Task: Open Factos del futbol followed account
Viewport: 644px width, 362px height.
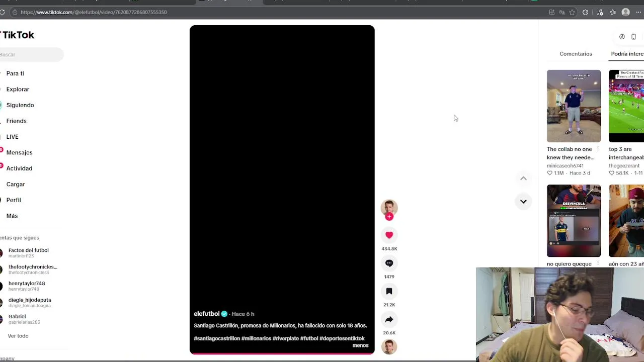Action: 28,253
